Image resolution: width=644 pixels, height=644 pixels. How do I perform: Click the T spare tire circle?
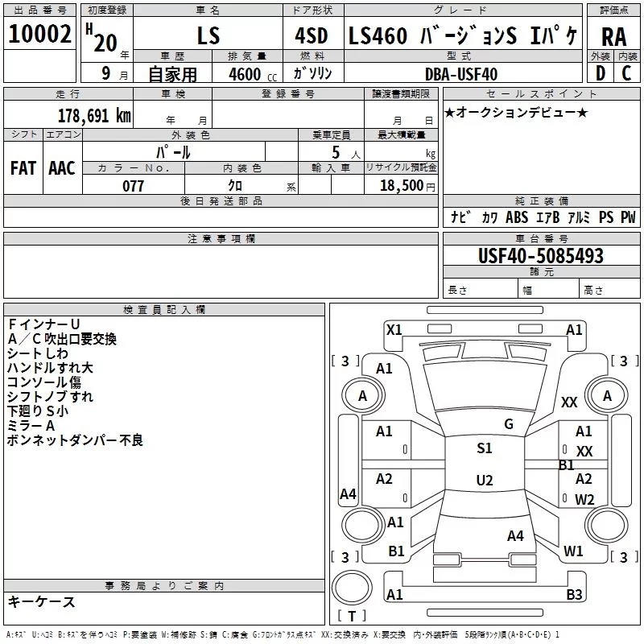[x=352, y=588]
